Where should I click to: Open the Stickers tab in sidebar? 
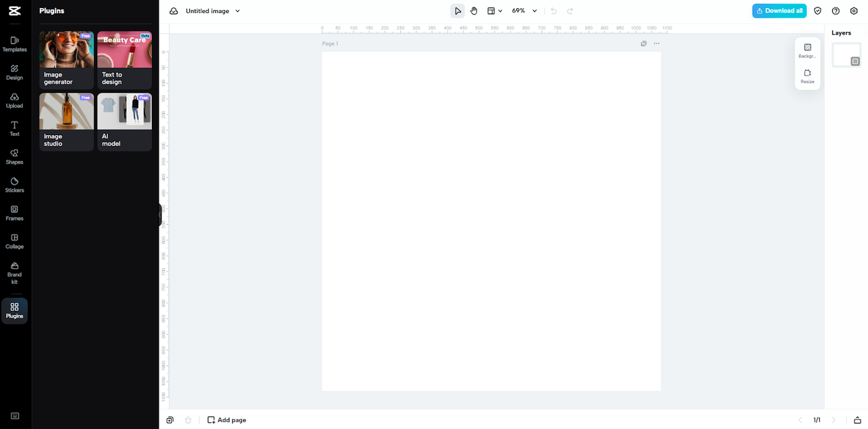(14, 185)
